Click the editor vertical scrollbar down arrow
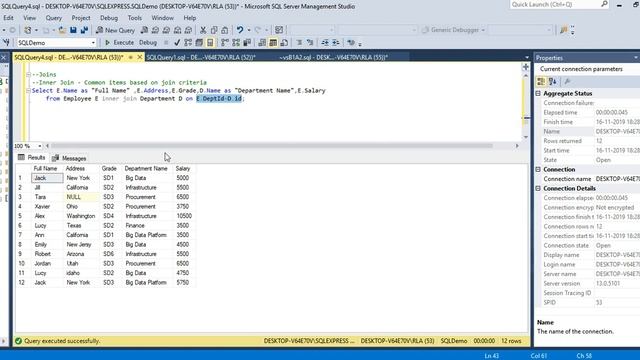 pyautogui.click(x=526, y=137)
